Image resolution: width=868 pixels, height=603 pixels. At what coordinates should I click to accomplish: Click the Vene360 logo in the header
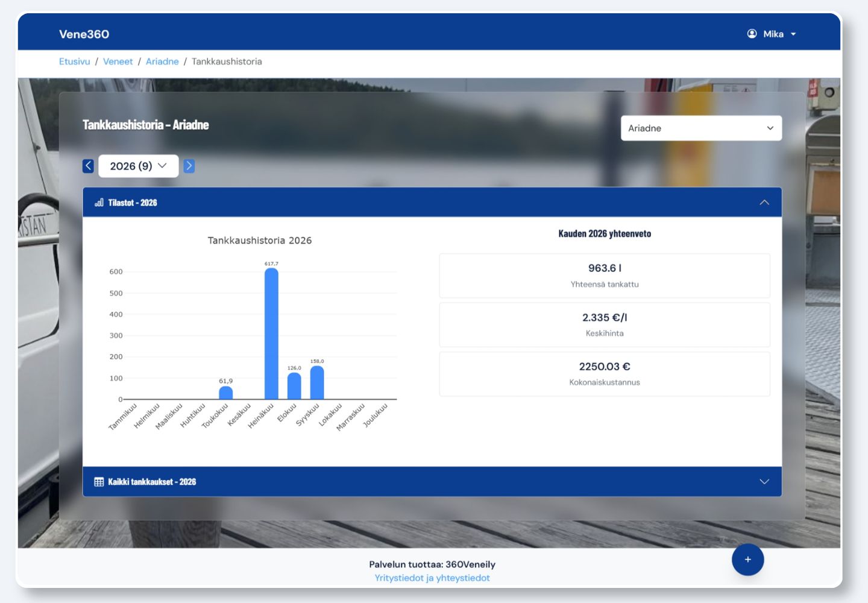pos(84,34)
